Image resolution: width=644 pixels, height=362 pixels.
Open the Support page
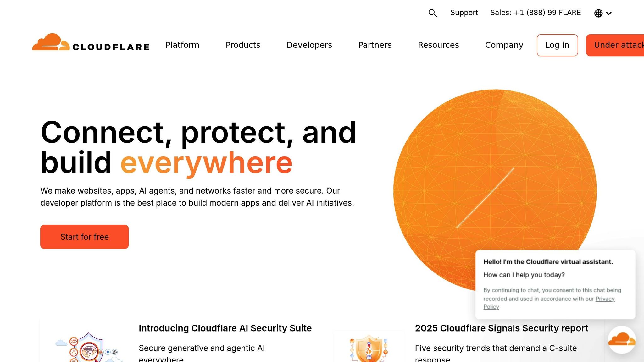click(x=464, y=13)
